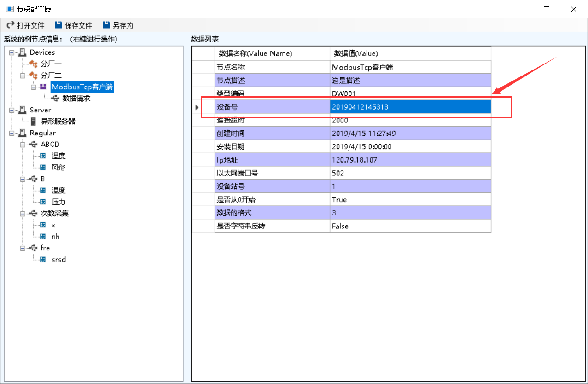Click the 分厂一 node icon
The height and width of the screenshot is (384, 588).
tap(33, 64)
